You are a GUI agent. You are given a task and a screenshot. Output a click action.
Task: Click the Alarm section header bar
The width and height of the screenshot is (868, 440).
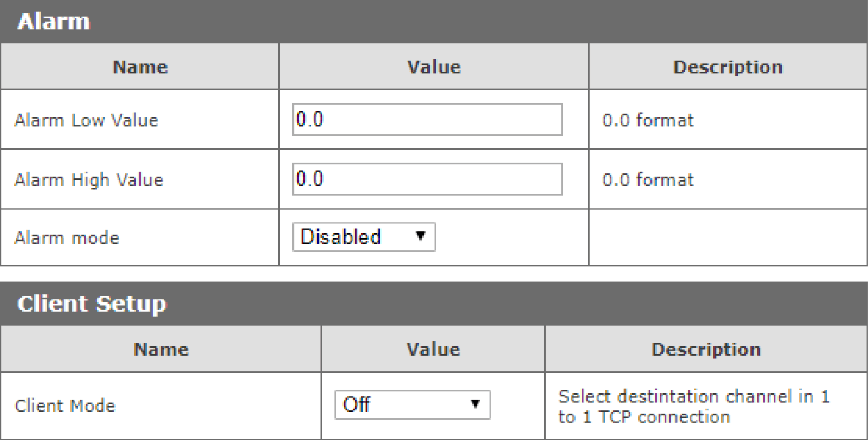click(434, 22)
